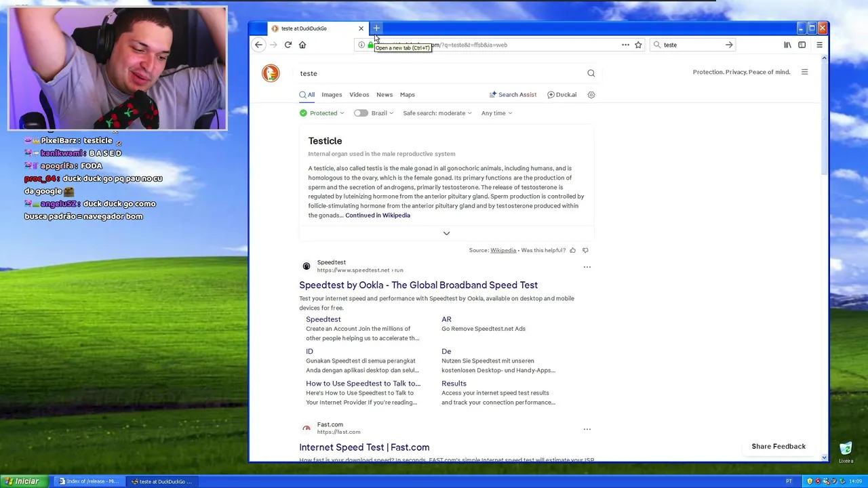This screenshot has width=868, height=488.
Task: Click the https://www.speedtest.net › run URL text
Action: (360, 270)
